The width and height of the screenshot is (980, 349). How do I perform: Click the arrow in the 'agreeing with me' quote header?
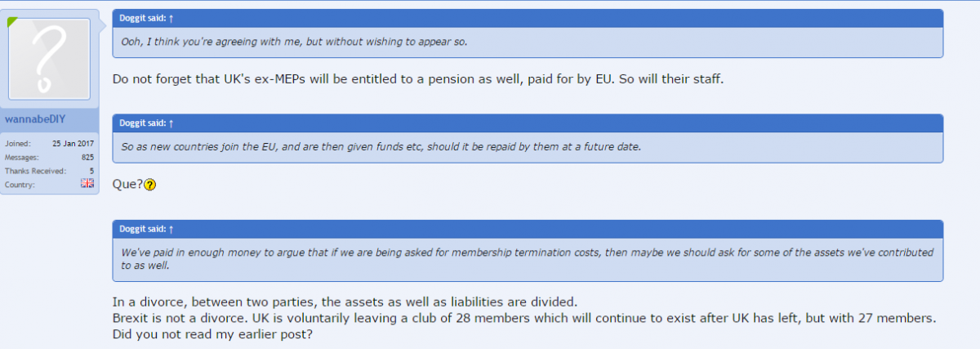(x=171, y=18)
